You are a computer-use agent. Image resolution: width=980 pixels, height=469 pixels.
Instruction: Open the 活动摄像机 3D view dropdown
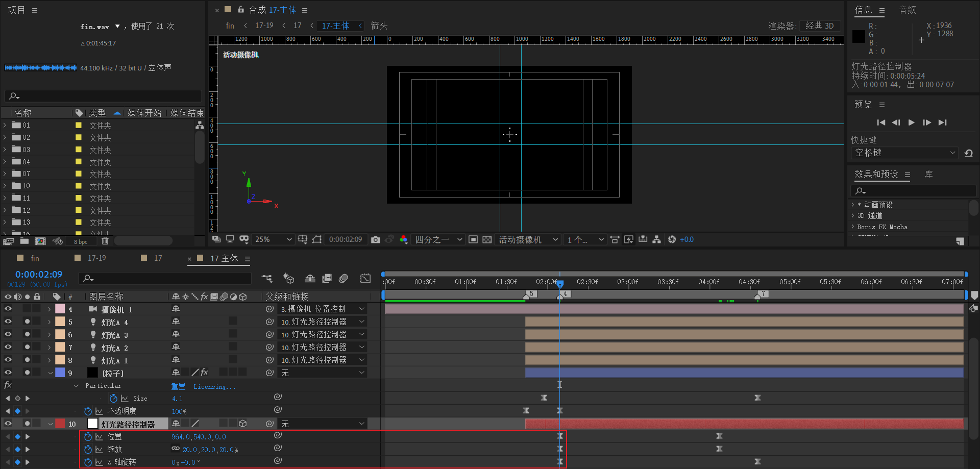click(528, 239)
